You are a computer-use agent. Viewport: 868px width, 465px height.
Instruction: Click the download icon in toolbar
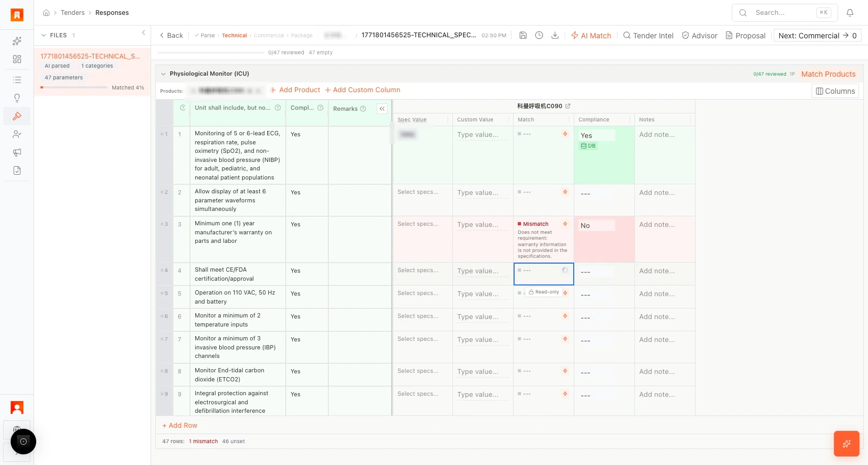tap(555, 35)
